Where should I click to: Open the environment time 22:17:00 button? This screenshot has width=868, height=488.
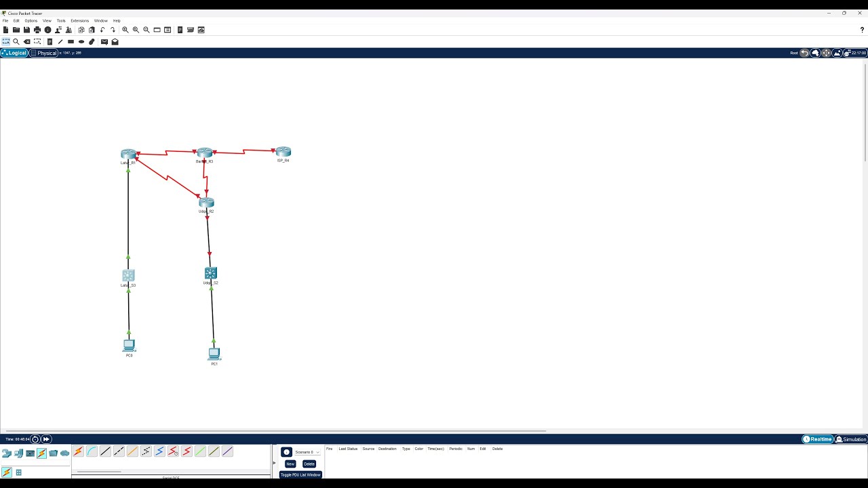[855, 53]
